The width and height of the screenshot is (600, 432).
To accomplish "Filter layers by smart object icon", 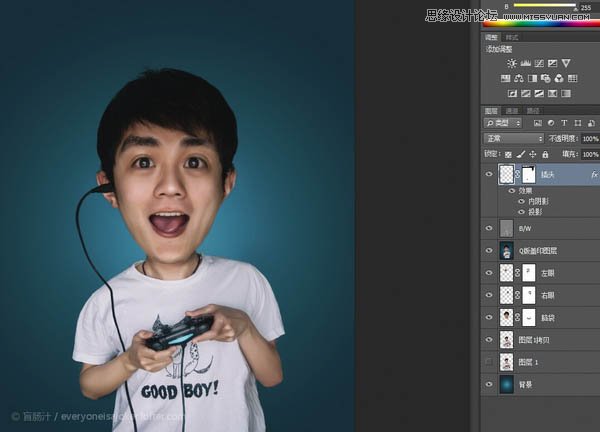I will pos(591,123).
